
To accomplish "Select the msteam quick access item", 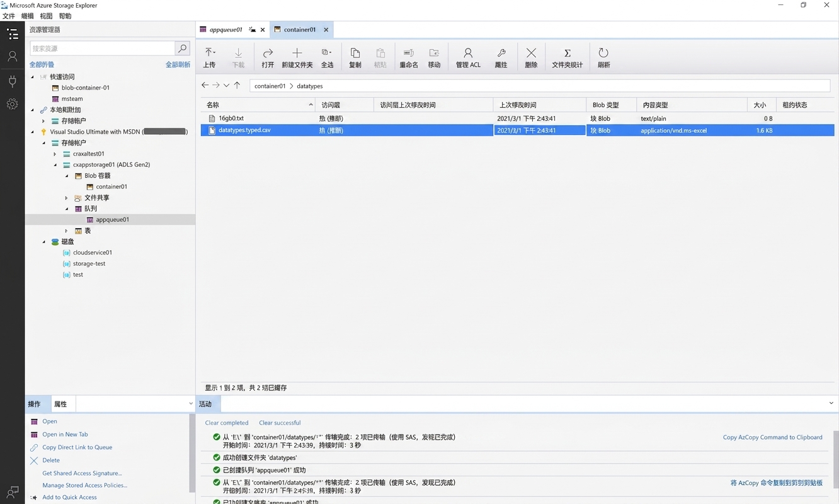I will (72, 99).
